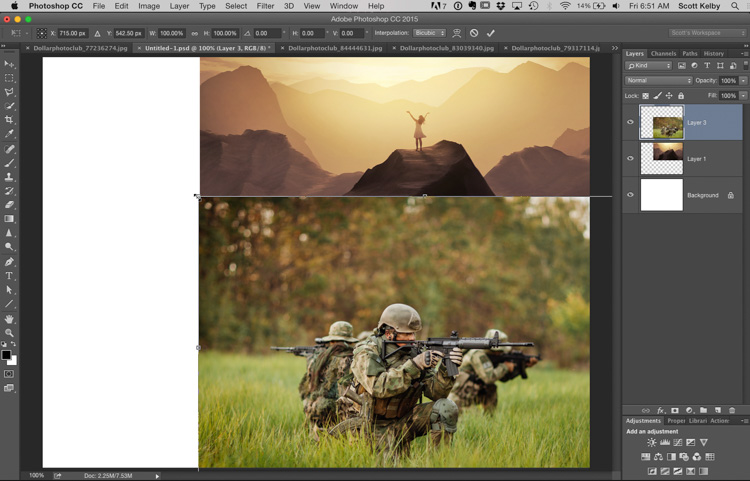Expand the Opacity slider dropdown arrow
This screenshot has width=750, height=481.
click(741, 80)
